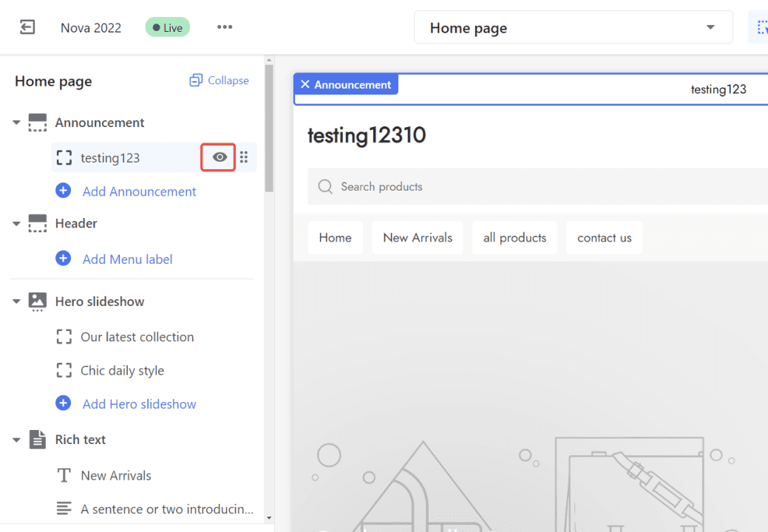Click the search magnifier icon in preview
The image size is (768, 532).
pyautogui.click(x=325, y=186)
